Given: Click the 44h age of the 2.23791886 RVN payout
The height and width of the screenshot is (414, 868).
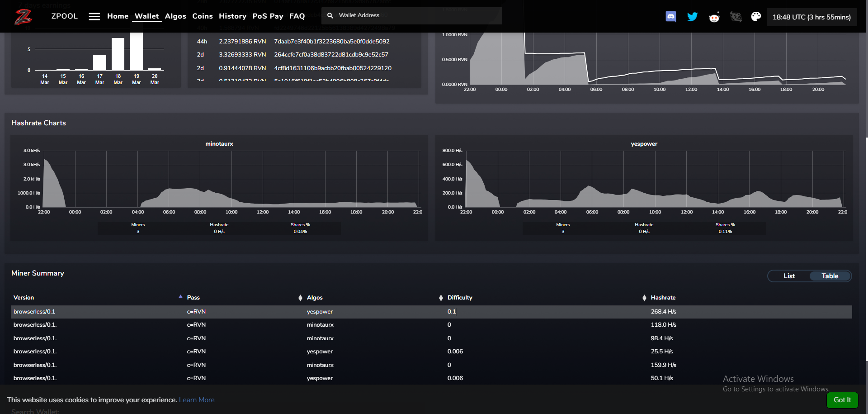Looking at the screenshot, I should point(202,41).
